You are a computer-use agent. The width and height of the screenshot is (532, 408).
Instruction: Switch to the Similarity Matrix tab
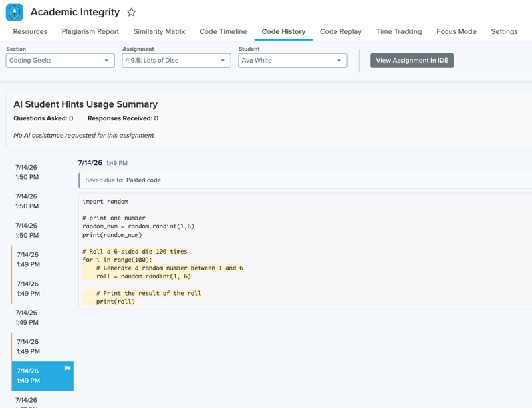click(159, 31)
